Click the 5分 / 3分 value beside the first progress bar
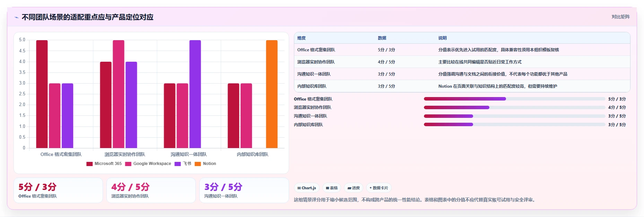644x217 pixels. [617, 99]
